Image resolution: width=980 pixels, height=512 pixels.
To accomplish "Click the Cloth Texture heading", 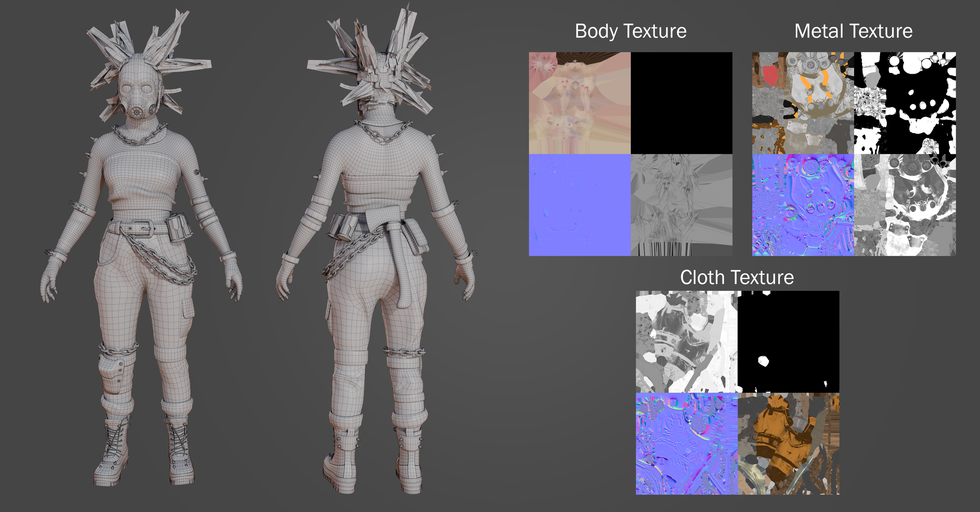I will (737, 278).
